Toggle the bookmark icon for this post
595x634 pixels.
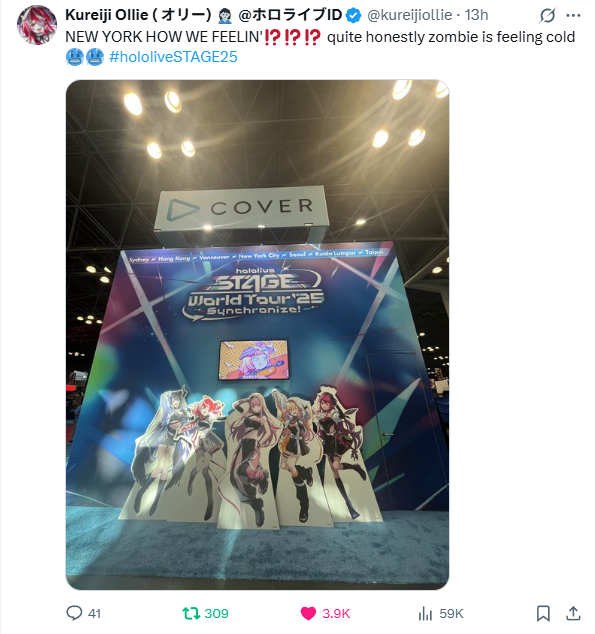click(x=543, y=613)
